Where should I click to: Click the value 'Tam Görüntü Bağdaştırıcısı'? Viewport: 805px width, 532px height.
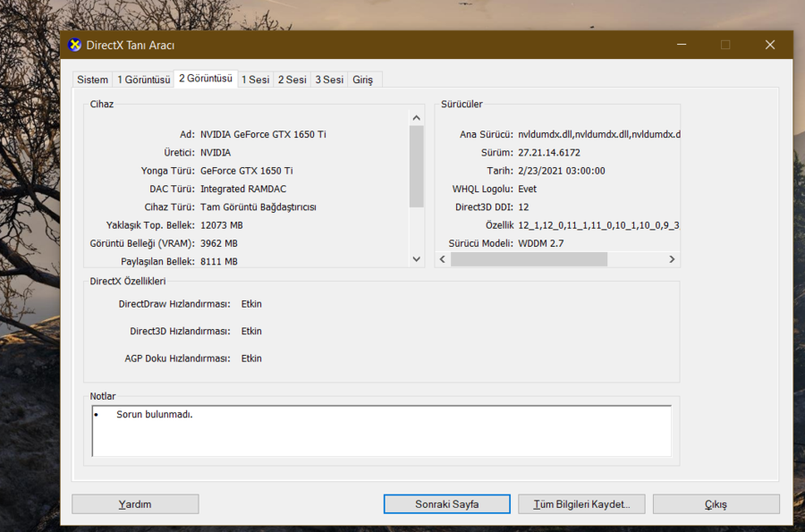(x=258, y=207)
